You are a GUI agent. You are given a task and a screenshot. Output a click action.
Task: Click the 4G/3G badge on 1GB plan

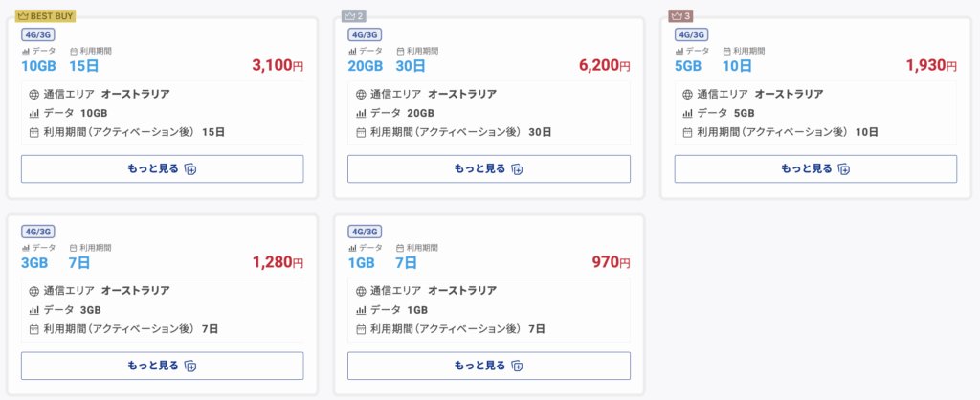(x=365, y=232)
